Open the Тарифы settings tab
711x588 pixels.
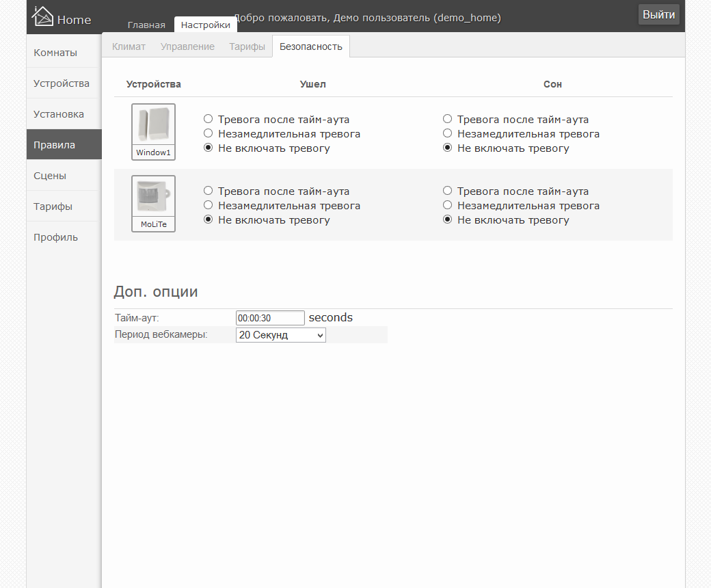[x=247, y=46]
